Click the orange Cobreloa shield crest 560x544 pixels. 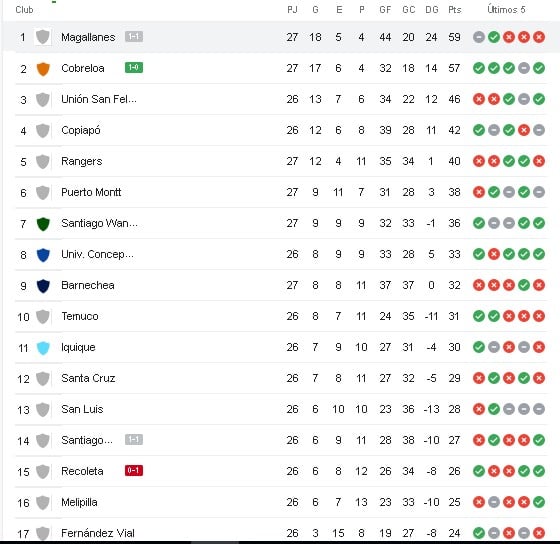click(43, 69)
